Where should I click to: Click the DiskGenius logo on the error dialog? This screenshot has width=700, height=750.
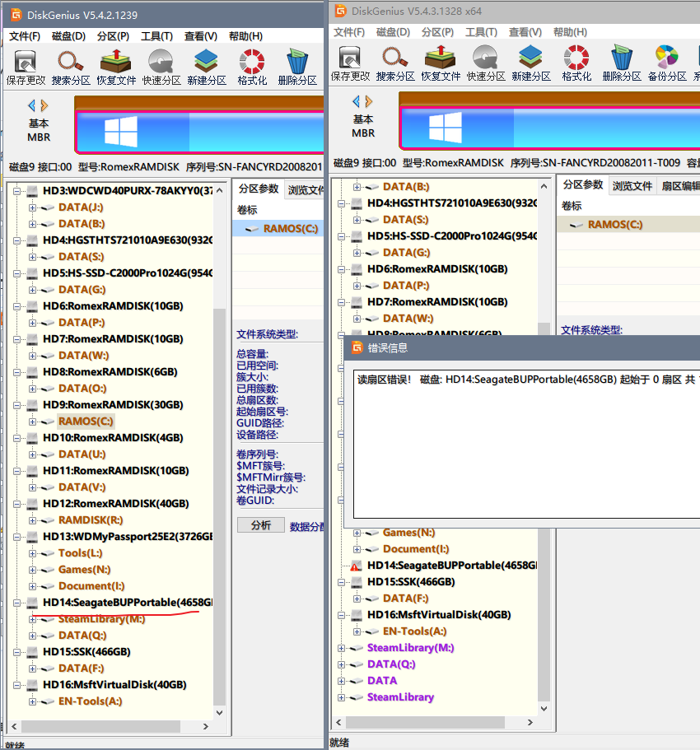(357, 347)
